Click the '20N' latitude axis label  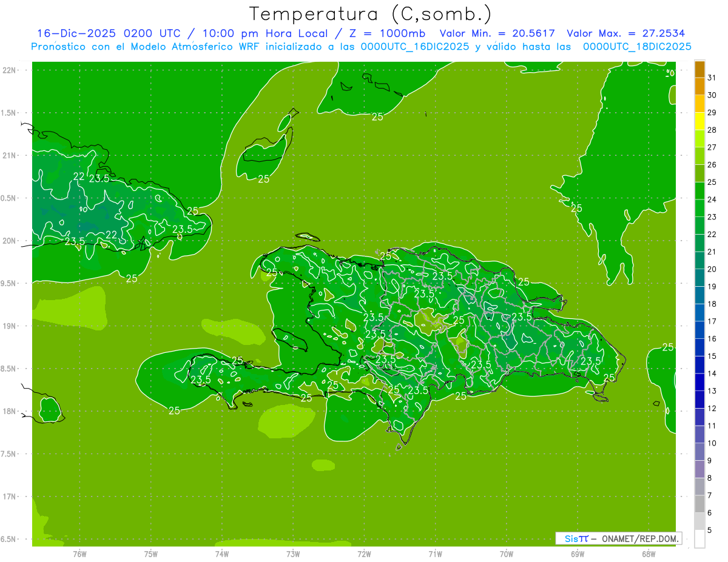[x=9, y=241]
